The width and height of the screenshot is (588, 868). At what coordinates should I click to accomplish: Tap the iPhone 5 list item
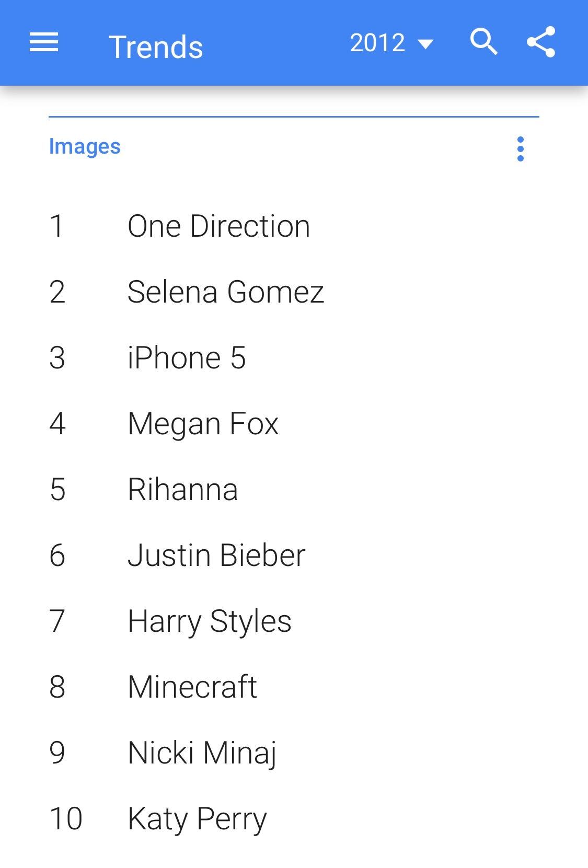pos(187,358)
